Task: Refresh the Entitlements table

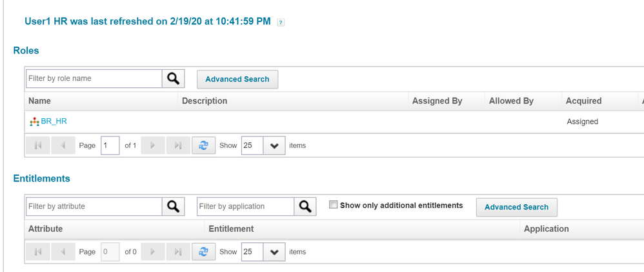Action: pos(204,252)
